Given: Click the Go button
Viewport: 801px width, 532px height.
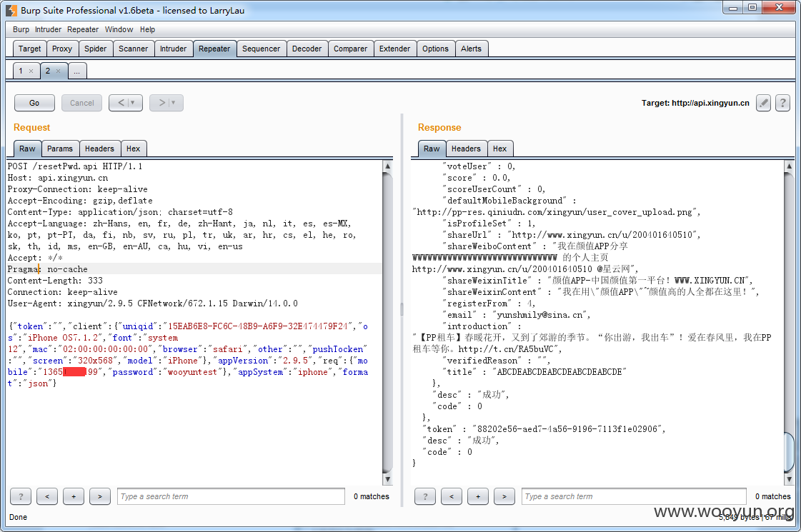Looking at the screenshot, I should coord(34,103).
